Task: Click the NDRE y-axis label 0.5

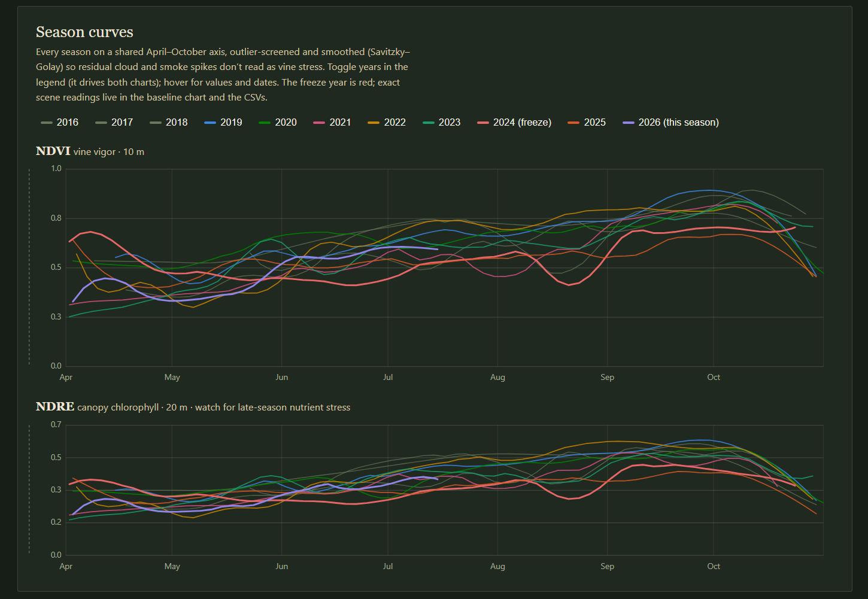Action: [56, 458]
